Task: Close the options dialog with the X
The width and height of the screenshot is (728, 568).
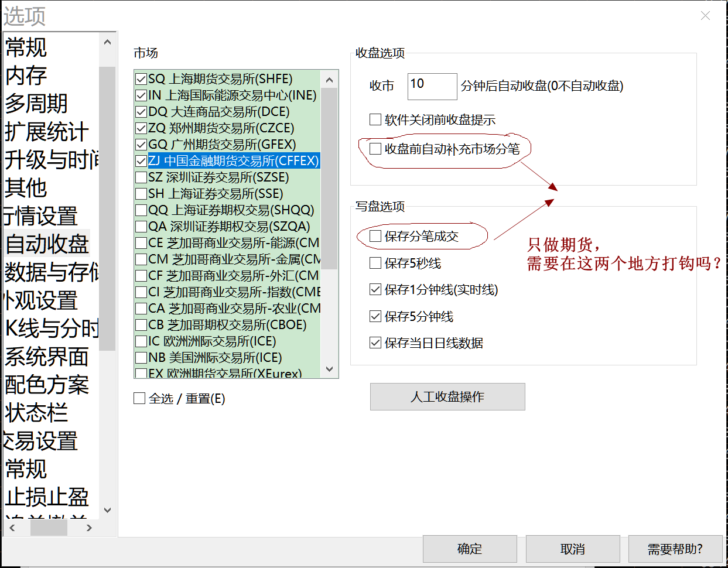Action: [x=705, y=16]
